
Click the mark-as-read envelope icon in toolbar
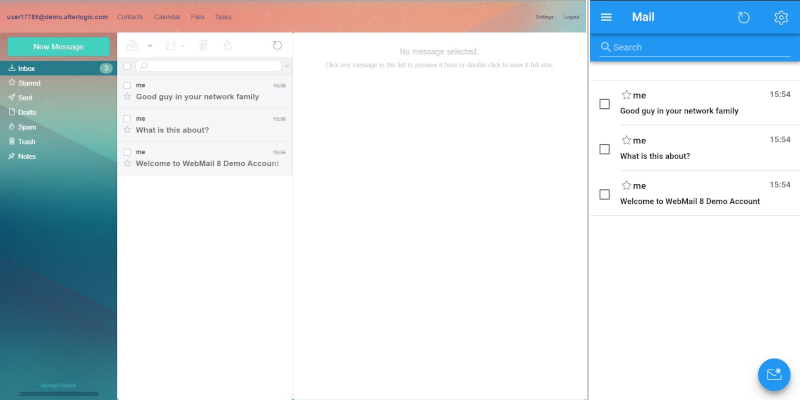133,45
